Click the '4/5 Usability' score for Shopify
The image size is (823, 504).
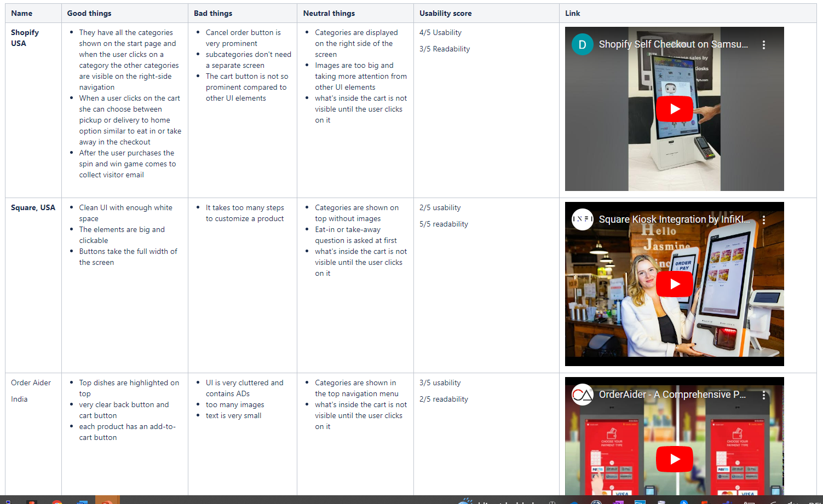tap(441, 32)
